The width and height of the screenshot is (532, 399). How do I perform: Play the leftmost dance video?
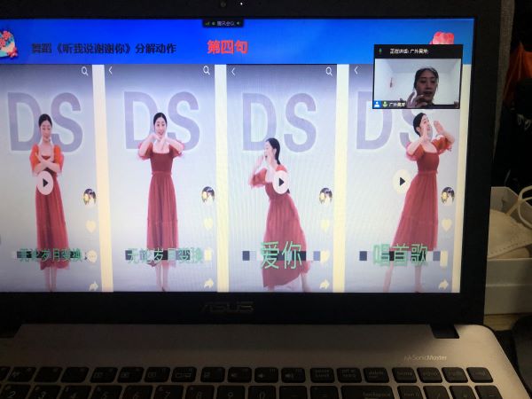[45, 183]
